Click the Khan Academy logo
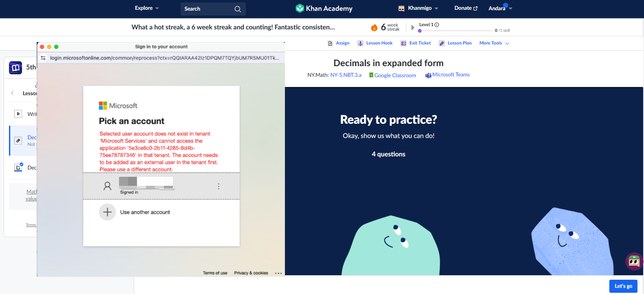 coord(324,9)
